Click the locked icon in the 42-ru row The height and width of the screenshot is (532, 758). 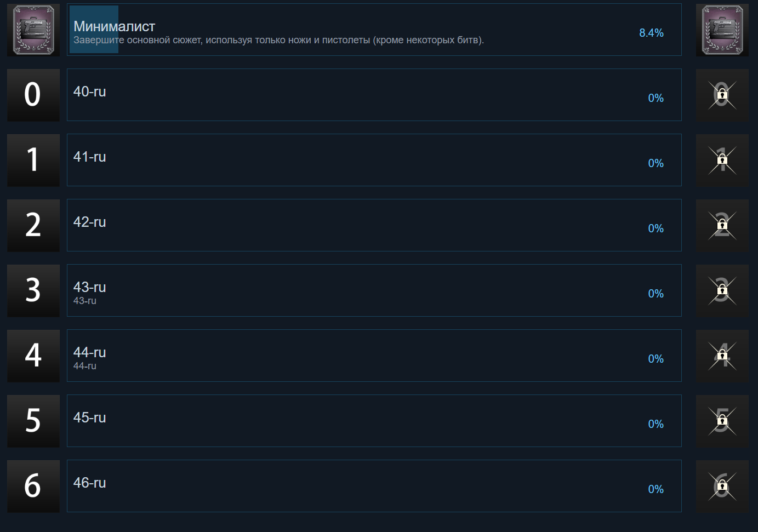coord(722,225)
